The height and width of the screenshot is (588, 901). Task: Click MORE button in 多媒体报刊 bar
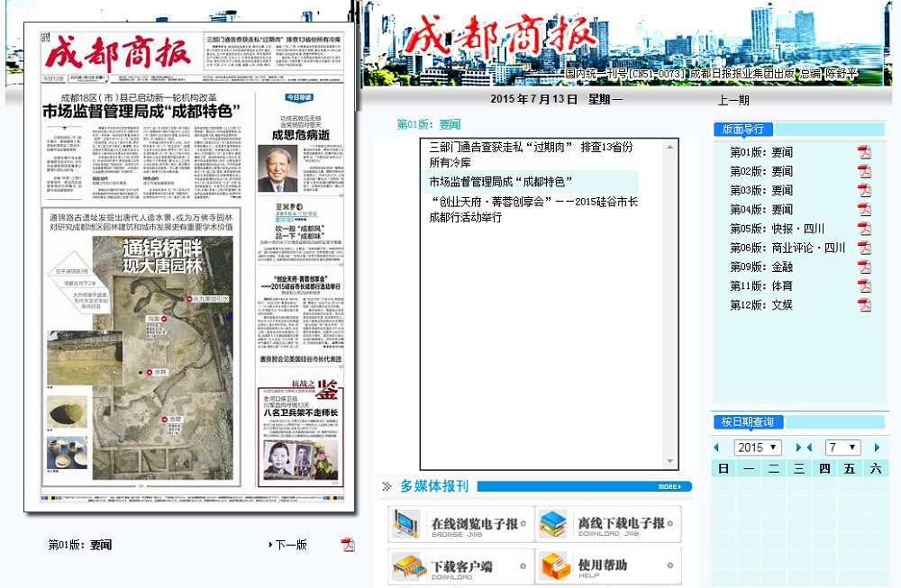coord(669,486)
